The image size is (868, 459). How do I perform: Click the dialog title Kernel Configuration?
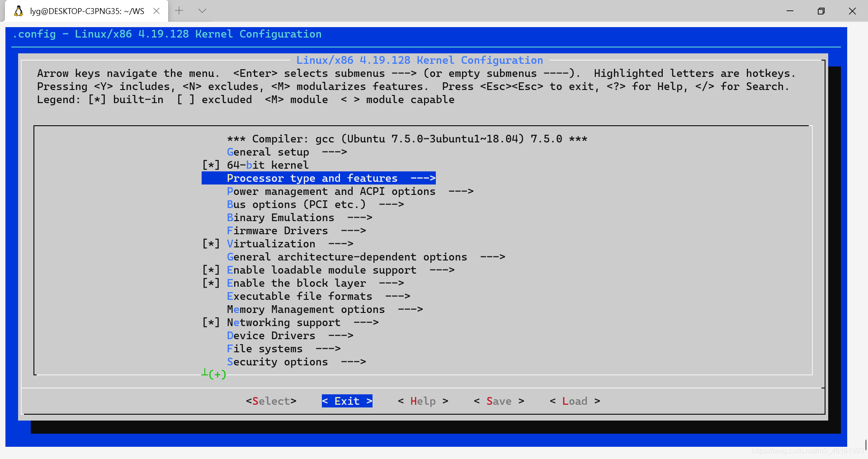(419, 60)
